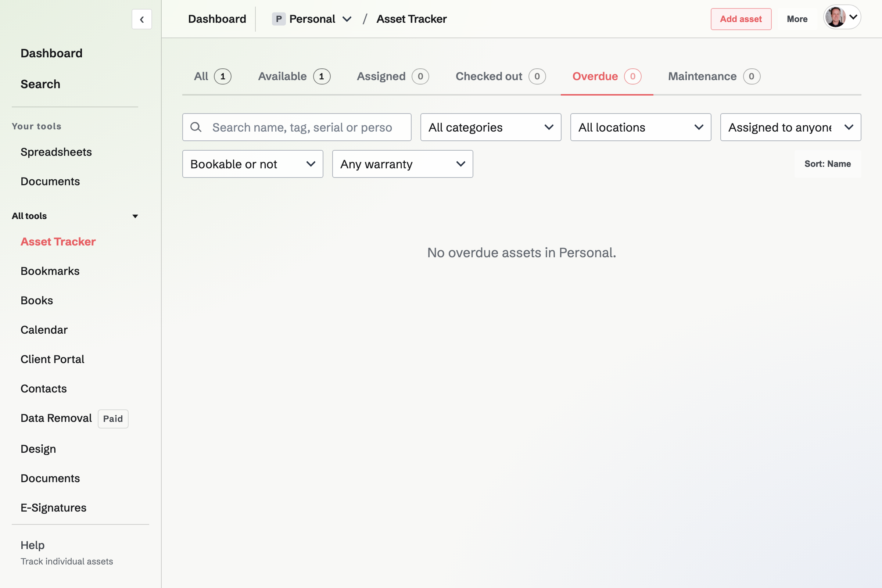Switch to the All tab
The image size is (882, 588).
click(213, 76)
